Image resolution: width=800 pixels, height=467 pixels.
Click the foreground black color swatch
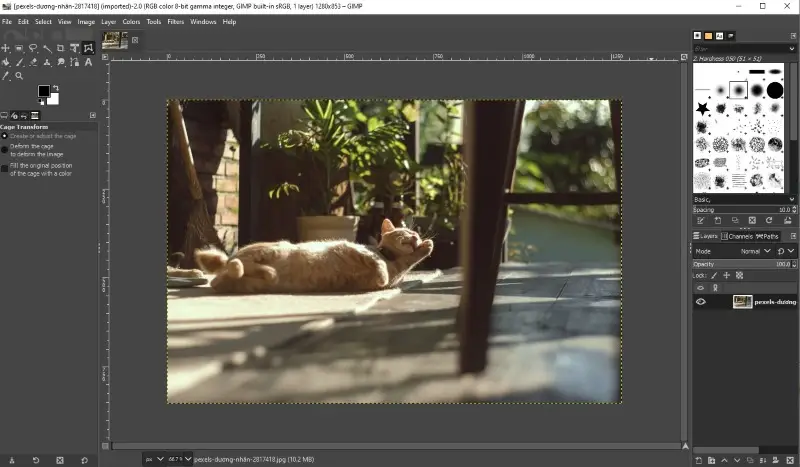point(43,91)
